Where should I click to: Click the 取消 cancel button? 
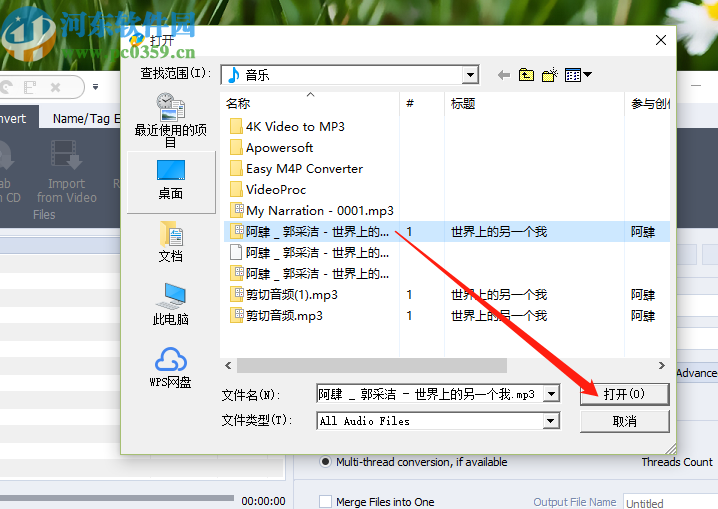(625, 421)
